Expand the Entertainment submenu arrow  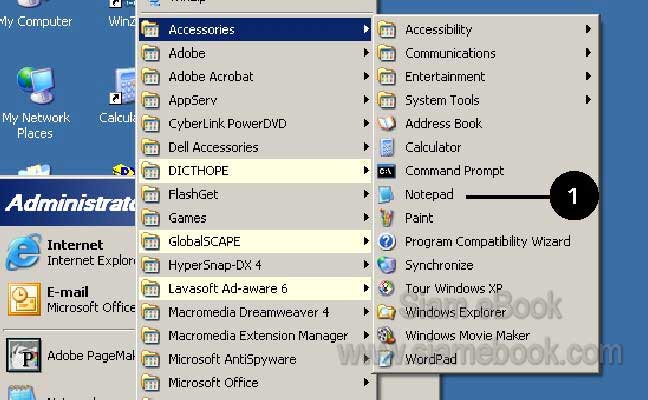(x=588, y=76)
